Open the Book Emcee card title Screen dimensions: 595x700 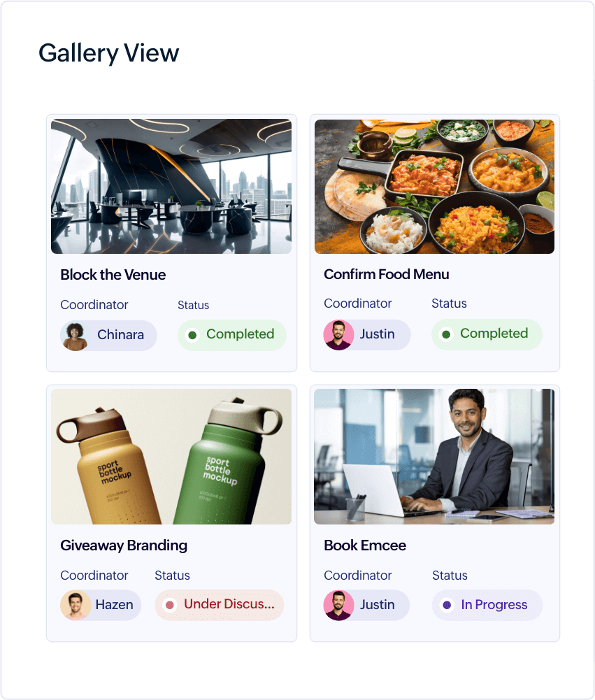365,545
